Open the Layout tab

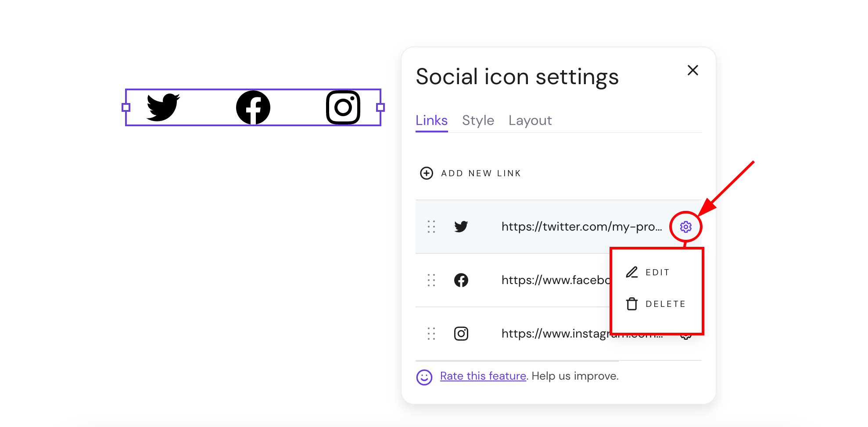(x=530, y=121)
